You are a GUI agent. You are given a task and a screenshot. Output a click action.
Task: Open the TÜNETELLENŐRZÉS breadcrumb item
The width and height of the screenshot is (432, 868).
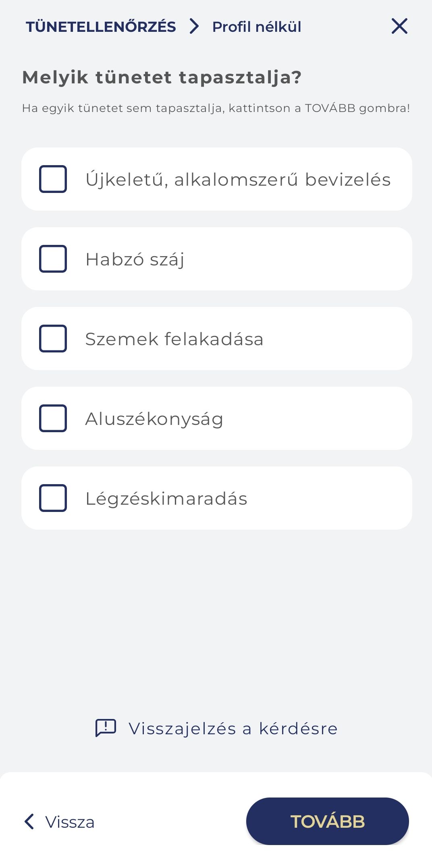click(101, 27)
